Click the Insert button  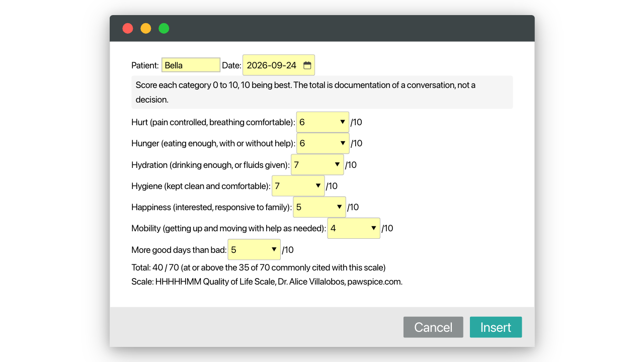(496, 327)
